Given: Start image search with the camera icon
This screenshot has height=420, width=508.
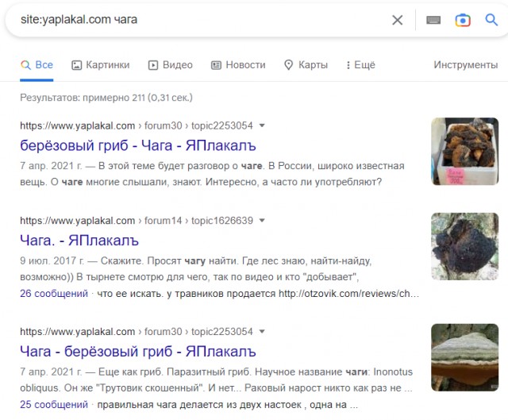Looking at the screenshot, I should coord(463,20).
